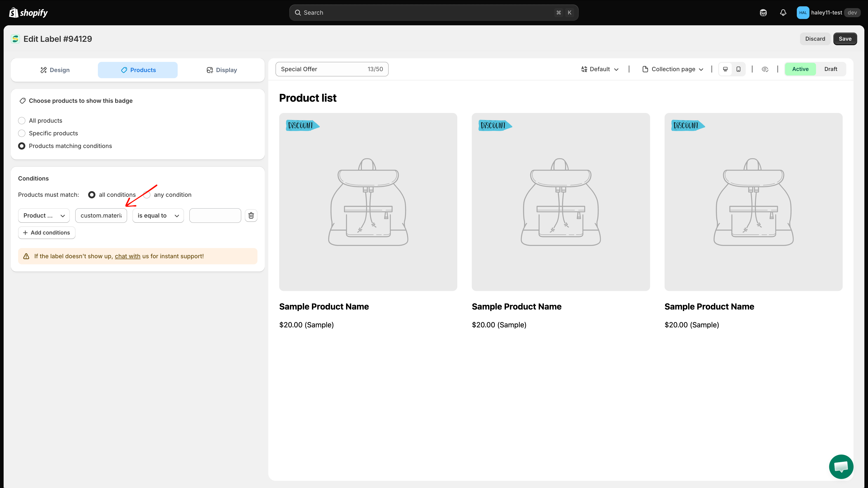Open the Design tab
Viewport: 868px width, 488px height.
pyautogui.click(x=55, y=70)
